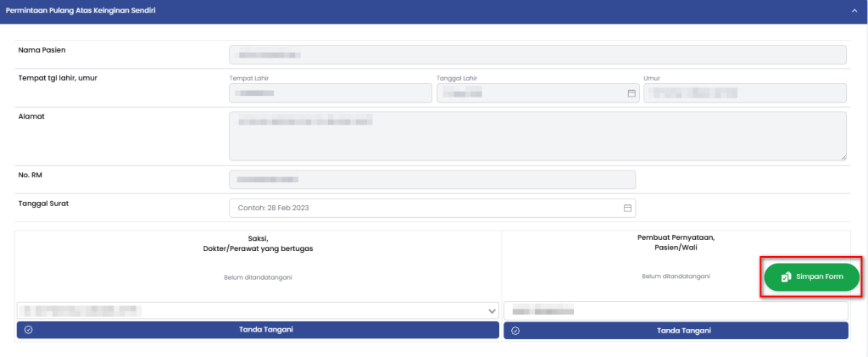This screenshot has width=868, height=357.
Task: Click check-circle icon on Saksi's Tanda Tangani bar
Action: click(x=28, y=330)
